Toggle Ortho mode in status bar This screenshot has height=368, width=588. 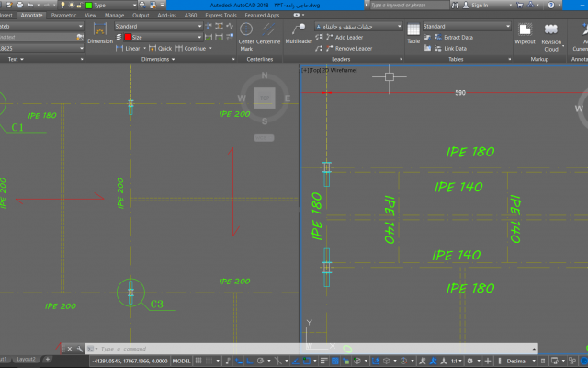pyautogui.click(x=250, y=361)
